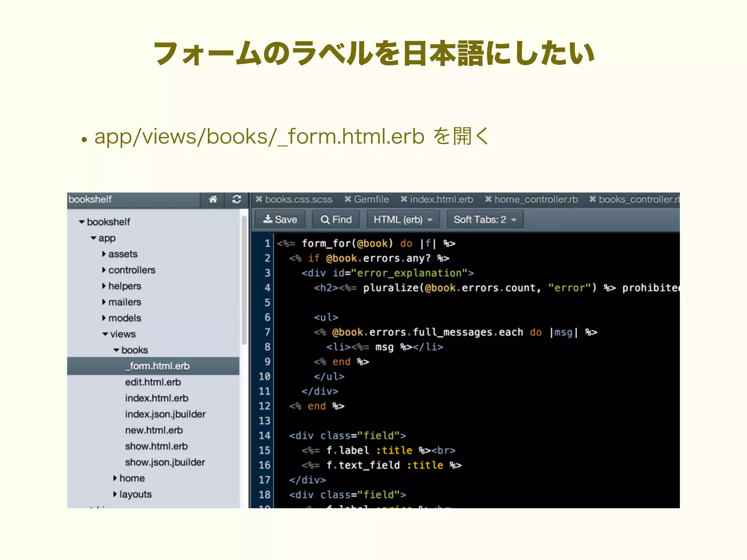Image resolution: width=747 pixels, height=560 pixels.
Task: Click the file tree vertical scrollbar
Action: pos(244,280)
